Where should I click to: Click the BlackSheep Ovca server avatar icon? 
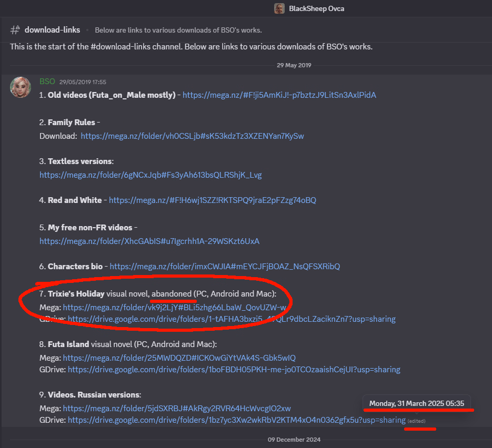279,8
